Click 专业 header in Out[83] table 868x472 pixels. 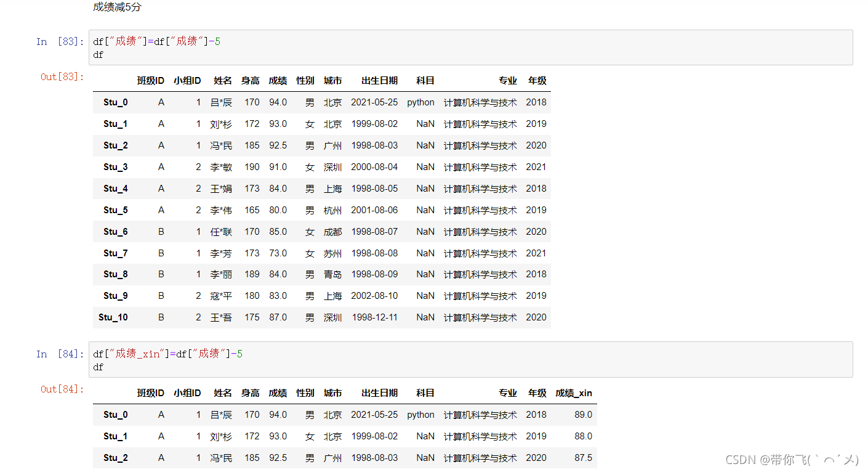pos(508,81)
